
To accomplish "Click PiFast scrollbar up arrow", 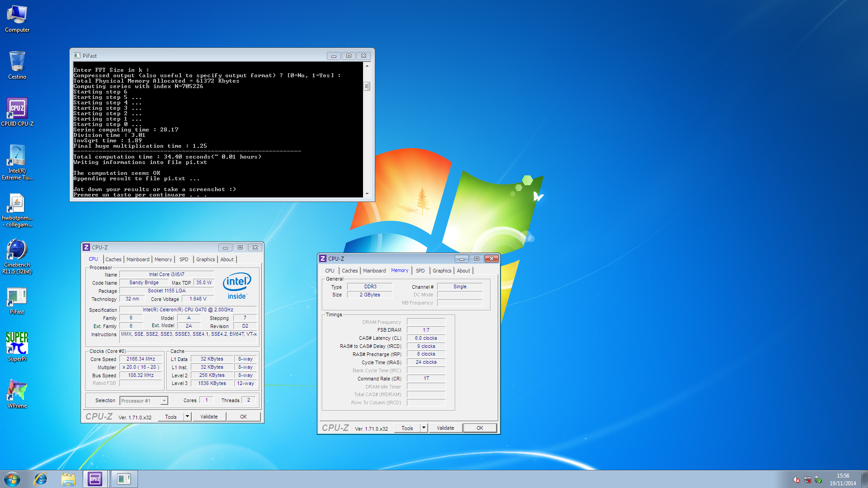I will 367,66.
